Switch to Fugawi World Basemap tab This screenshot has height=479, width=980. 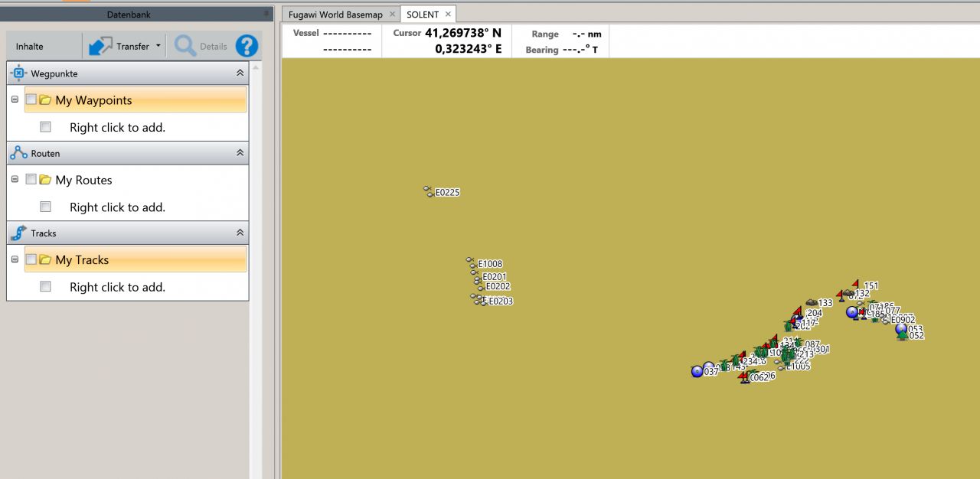click(335, 15)
